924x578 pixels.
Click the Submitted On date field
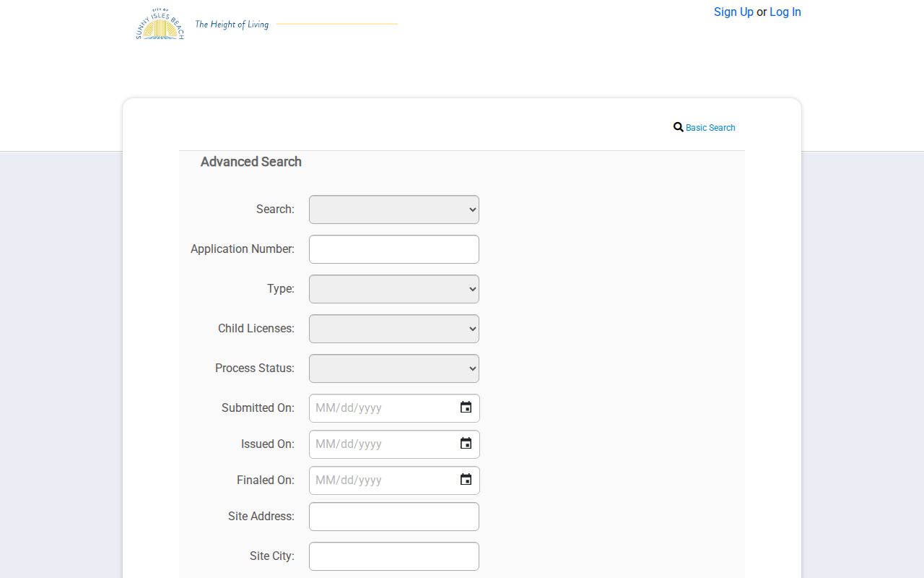tap(394, 408)
